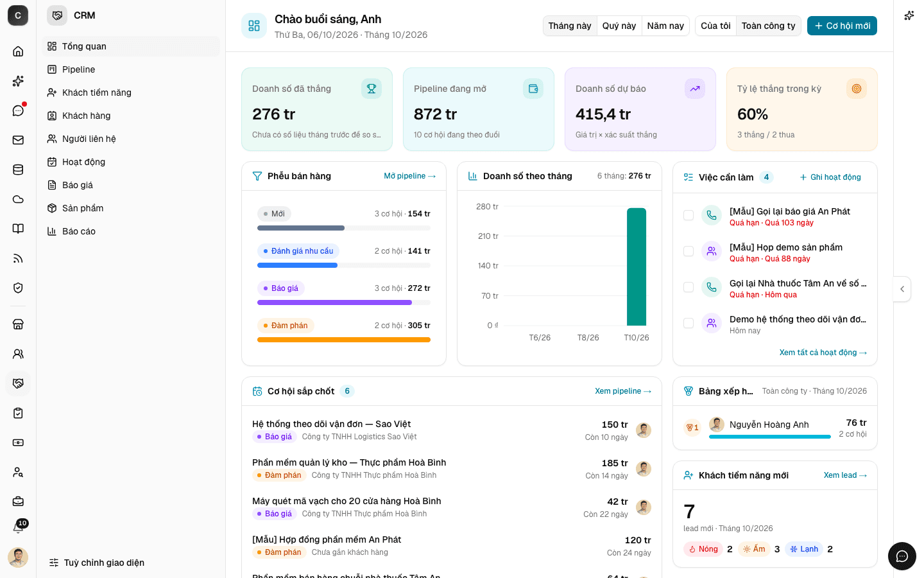Viewport: 924px width, 578px height.
Task: Open 'Báo giá' in the sidebar
Action: pos(131,185)
